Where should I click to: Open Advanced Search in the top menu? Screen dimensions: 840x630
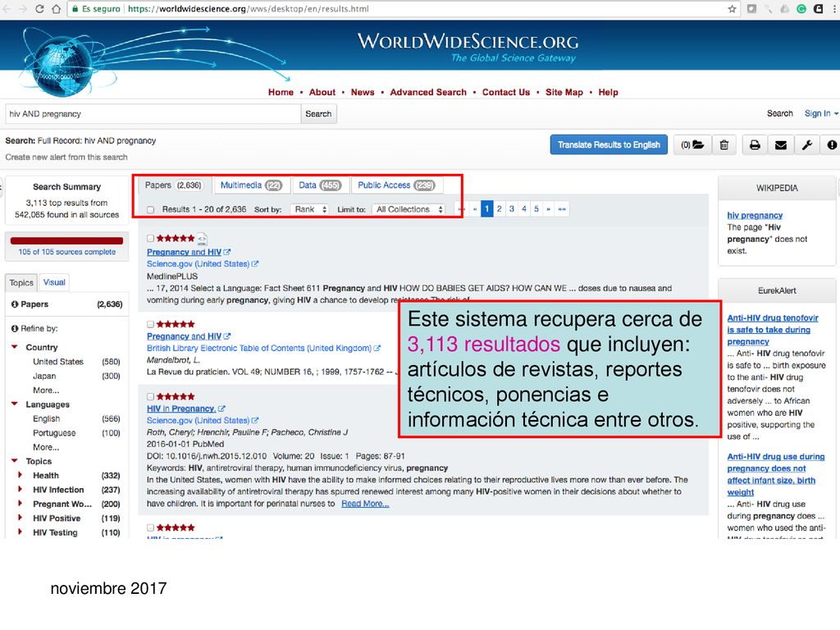click(x=428, y=92)
